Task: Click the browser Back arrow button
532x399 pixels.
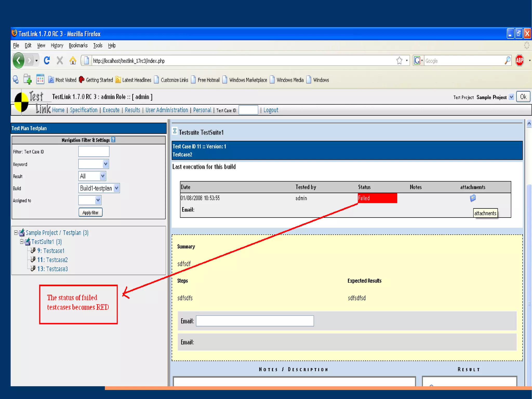Action: (18, 61)
